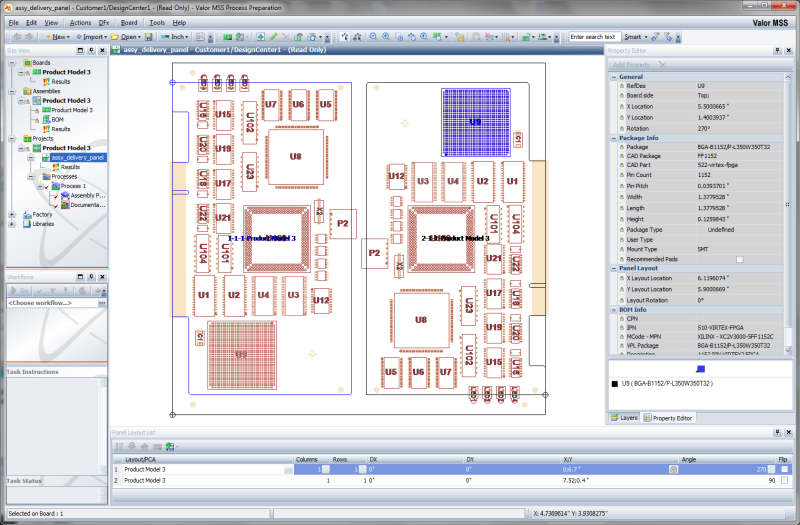Click the Angle spinner in row 1

click(771, 469)
